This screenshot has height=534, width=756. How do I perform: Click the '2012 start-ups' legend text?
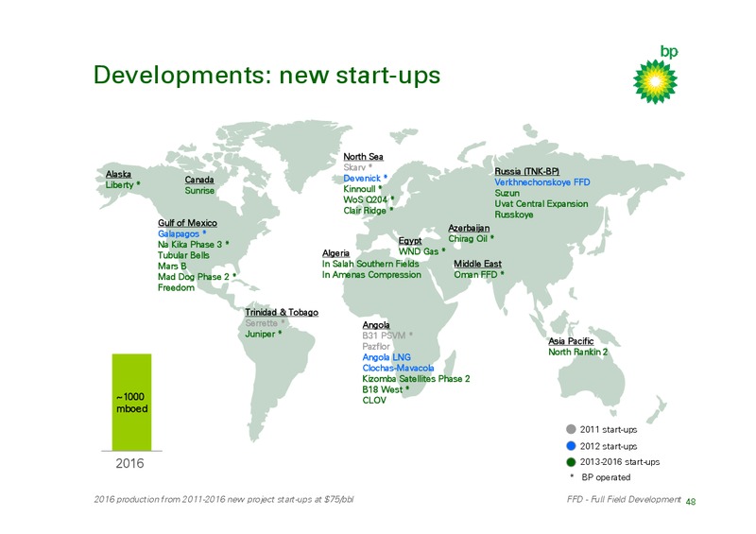coord(608,446)
